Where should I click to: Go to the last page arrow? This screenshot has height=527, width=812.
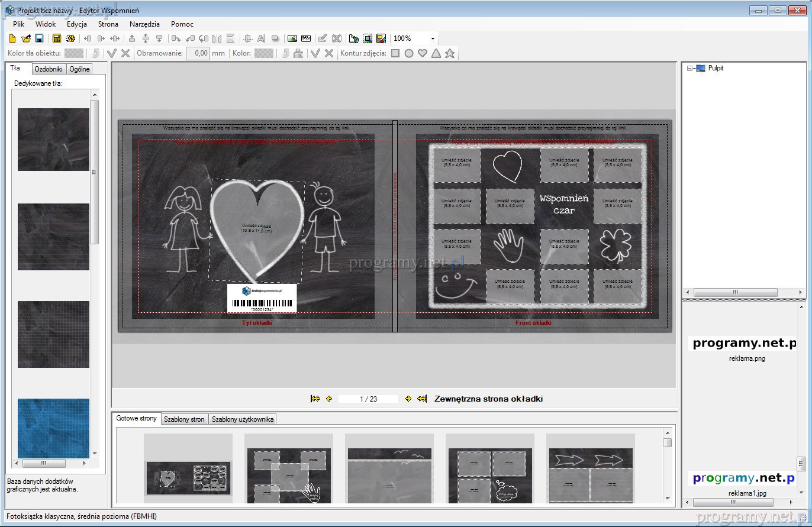point(422,399)
